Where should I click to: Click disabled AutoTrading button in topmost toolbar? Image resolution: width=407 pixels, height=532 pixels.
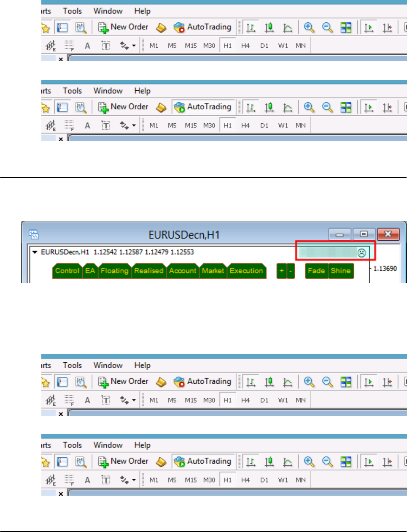[x=203, y=27]
